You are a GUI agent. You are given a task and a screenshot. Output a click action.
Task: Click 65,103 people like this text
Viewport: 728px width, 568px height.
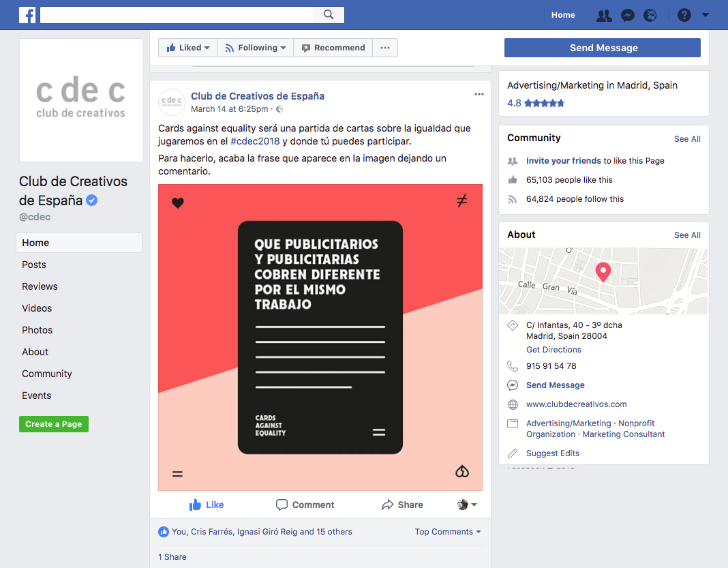(x=569, y=180)
